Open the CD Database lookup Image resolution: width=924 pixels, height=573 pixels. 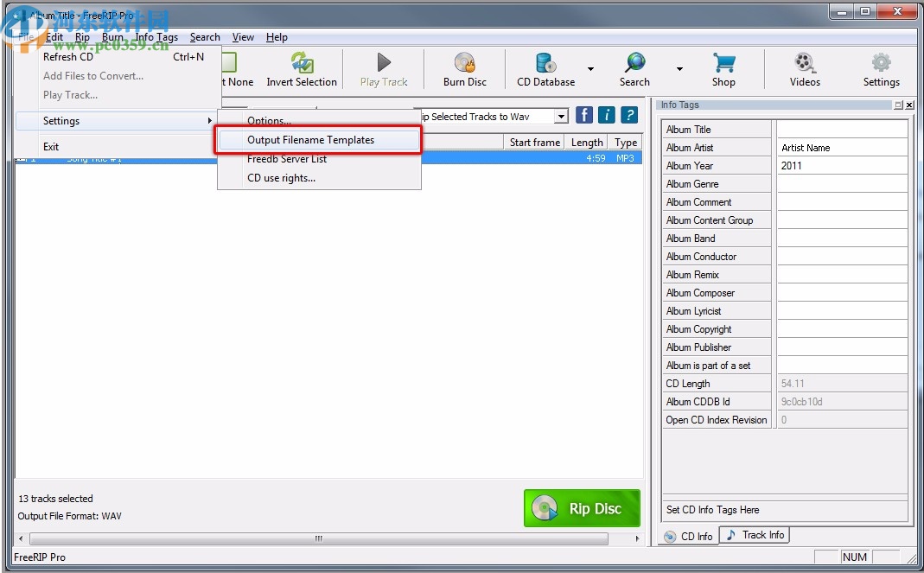point(545,69)
